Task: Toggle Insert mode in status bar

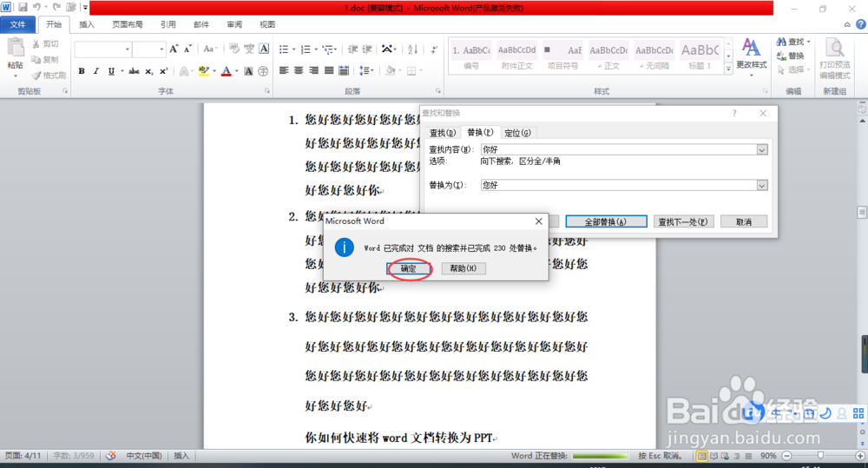Action: click(181, 456)
